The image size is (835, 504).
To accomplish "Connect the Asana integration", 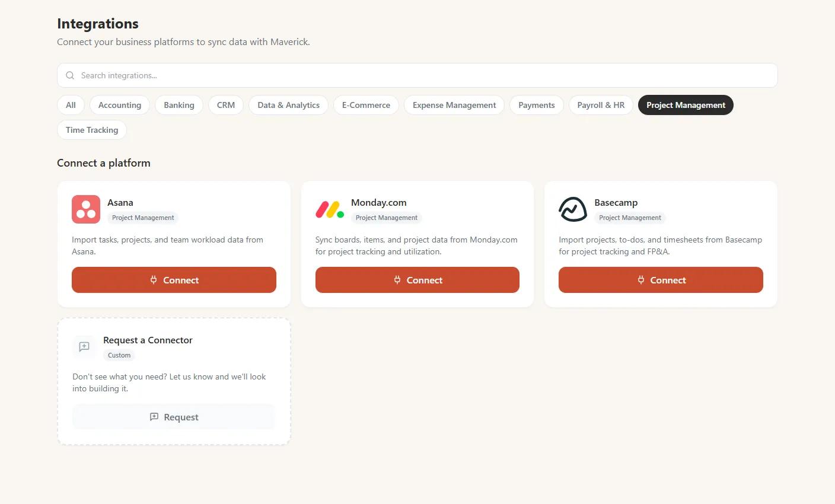I will (174, 280).
